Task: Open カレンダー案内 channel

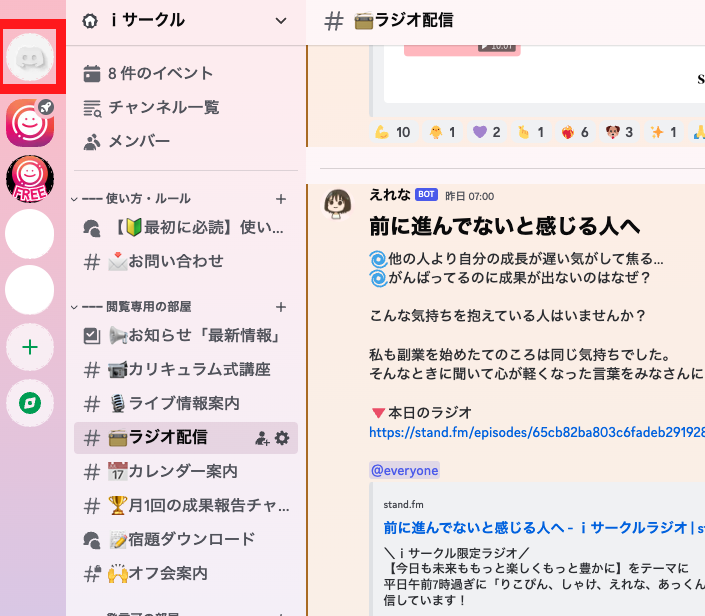Action: [186, 472]
